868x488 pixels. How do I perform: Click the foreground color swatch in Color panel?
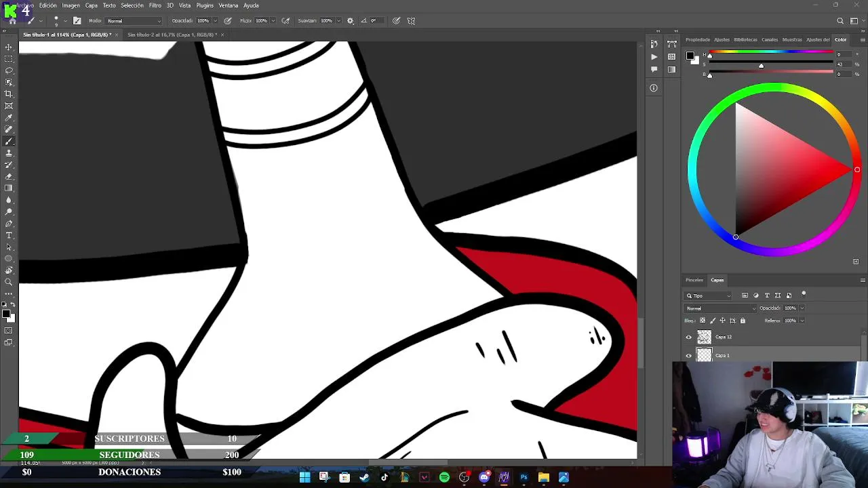click(690, 56)
